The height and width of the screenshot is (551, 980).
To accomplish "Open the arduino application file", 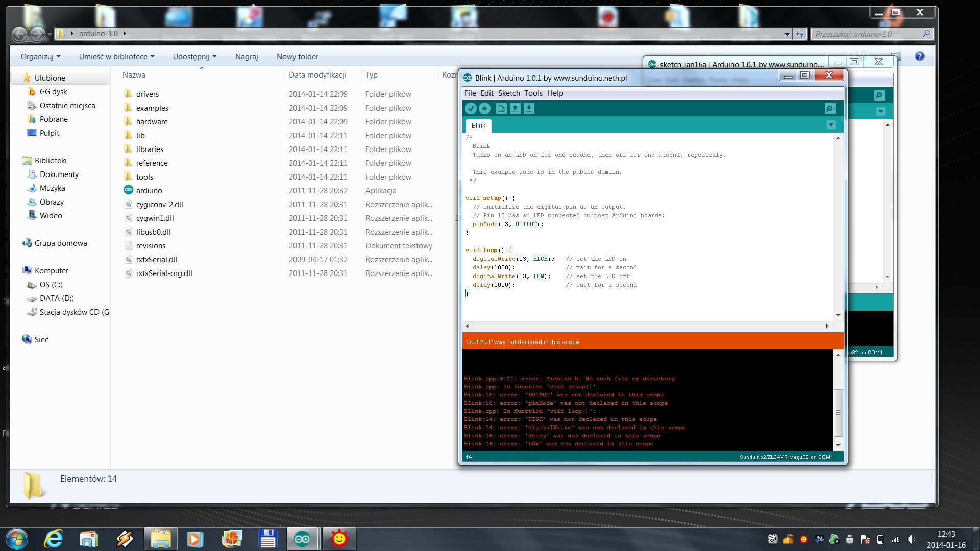I will tap(149, 190).
